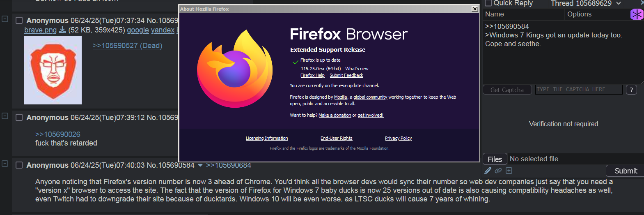Open the global community link

coord(370,97)
